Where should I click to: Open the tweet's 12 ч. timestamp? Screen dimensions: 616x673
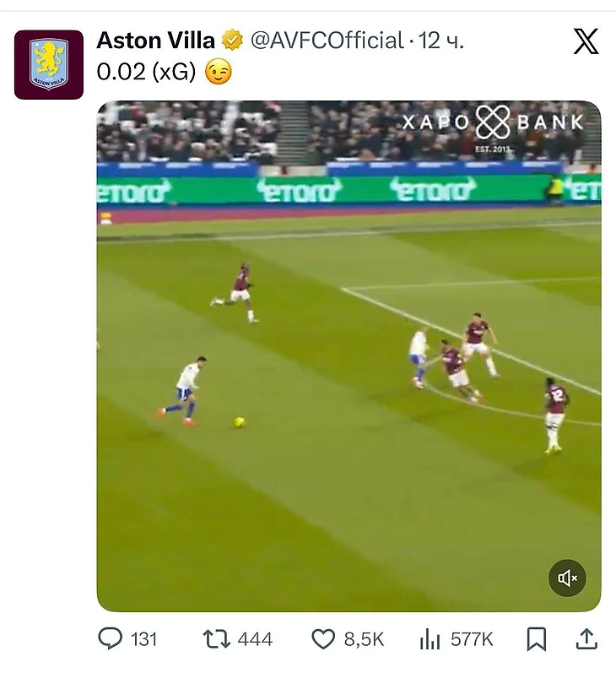[x=442, y=40]
